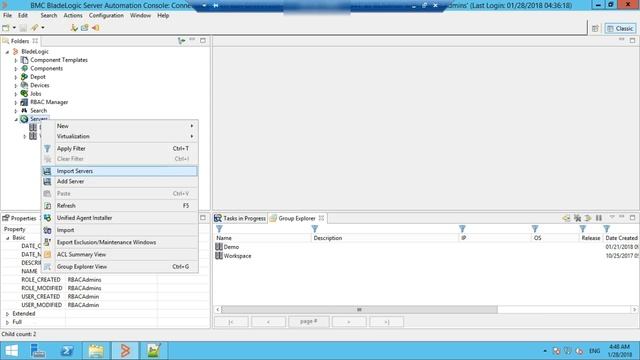Choose Import Servers from context menu

tap(120, 171)
